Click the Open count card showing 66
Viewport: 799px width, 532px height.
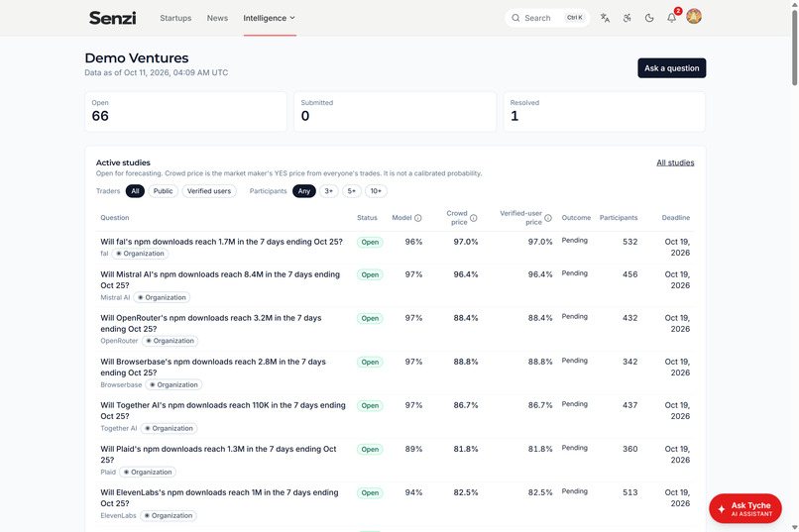[186, 112]
